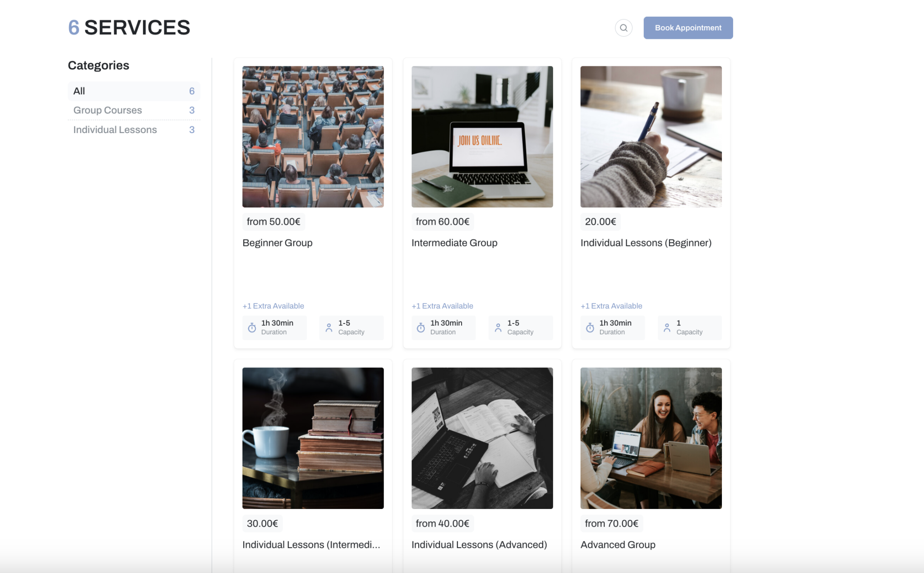The height and width of the screenshot is (573, 924).
Task: Click the Advanced Group thumbnail image
Action: pyautogui.click(x=651, y=437)
